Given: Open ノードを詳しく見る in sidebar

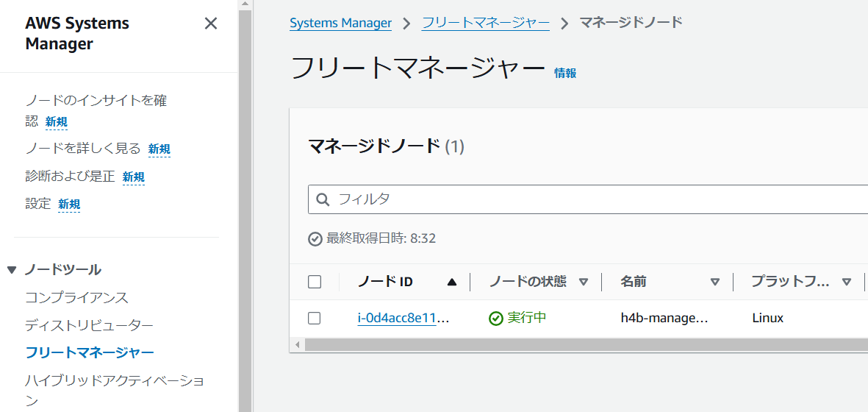Looking at the screenshot, I should click(x=83, y=149).
